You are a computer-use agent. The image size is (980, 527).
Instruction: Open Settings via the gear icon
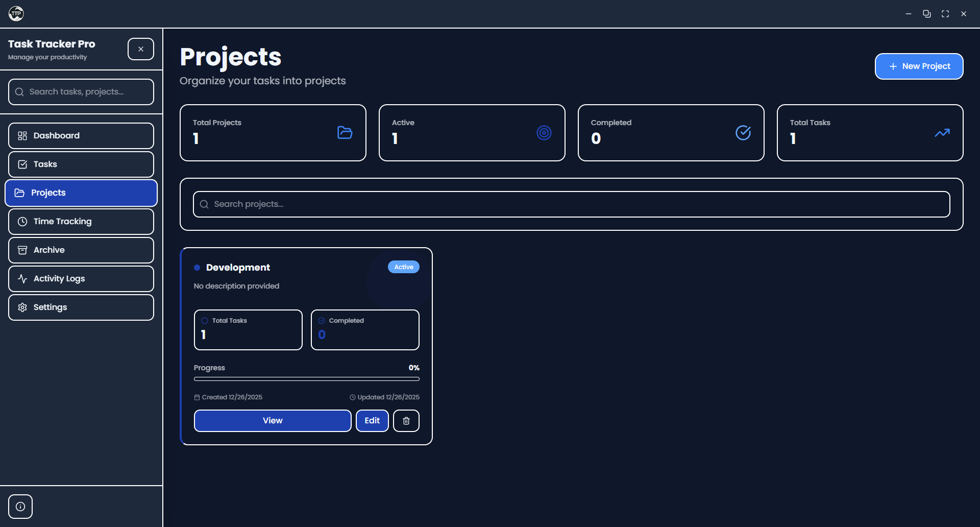22,307
